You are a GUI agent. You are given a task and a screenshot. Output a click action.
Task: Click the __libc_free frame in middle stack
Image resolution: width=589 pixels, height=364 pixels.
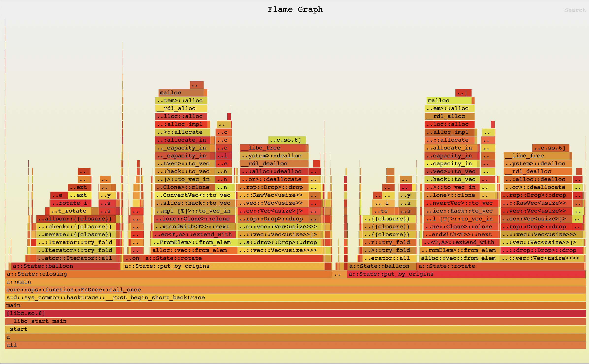(273, 148)
